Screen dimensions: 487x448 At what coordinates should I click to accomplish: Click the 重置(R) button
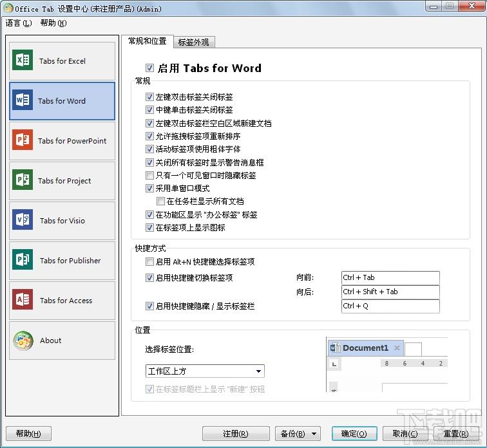[456, 433]
